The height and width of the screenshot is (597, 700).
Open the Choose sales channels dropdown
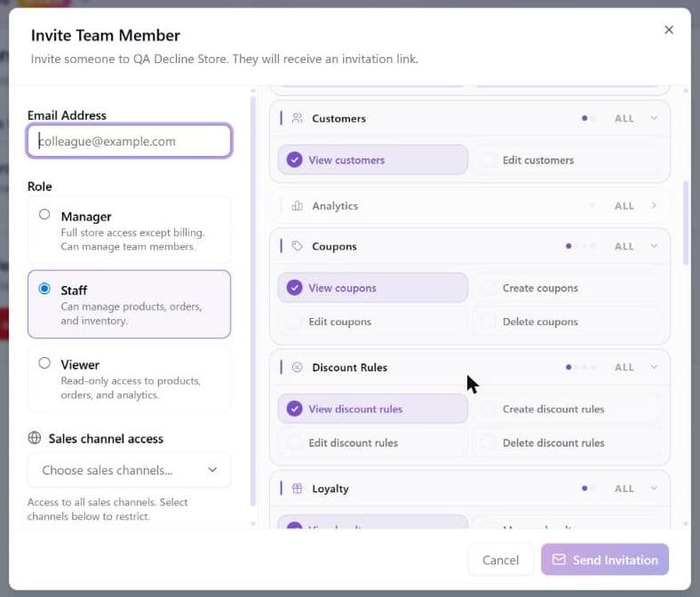click(x=129, y=470)
